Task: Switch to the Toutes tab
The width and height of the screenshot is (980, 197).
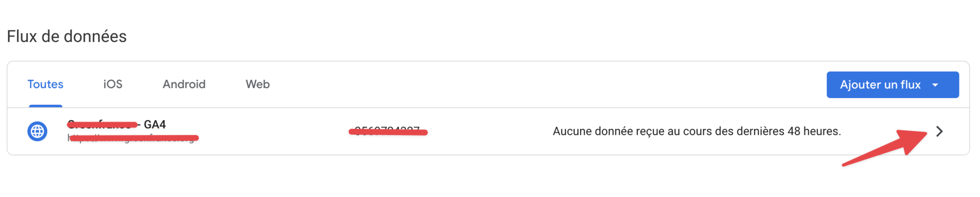Action: pyautogui.click(x=45, y=84)
